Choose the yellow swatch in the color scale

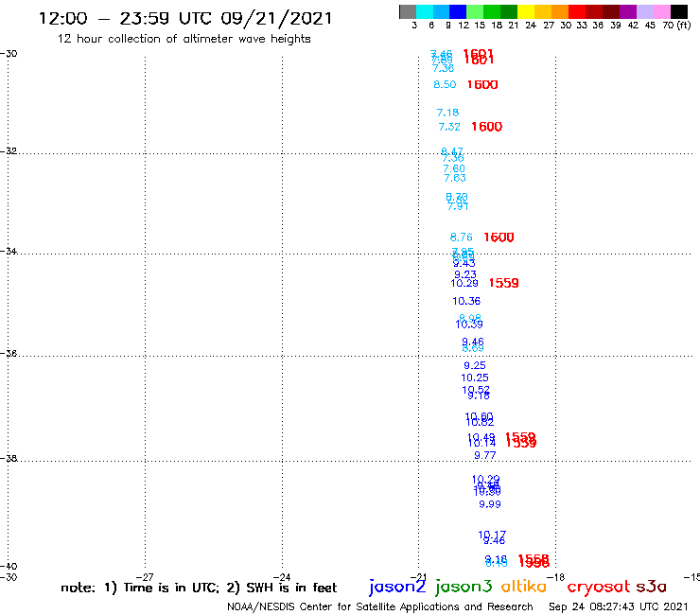526,11
